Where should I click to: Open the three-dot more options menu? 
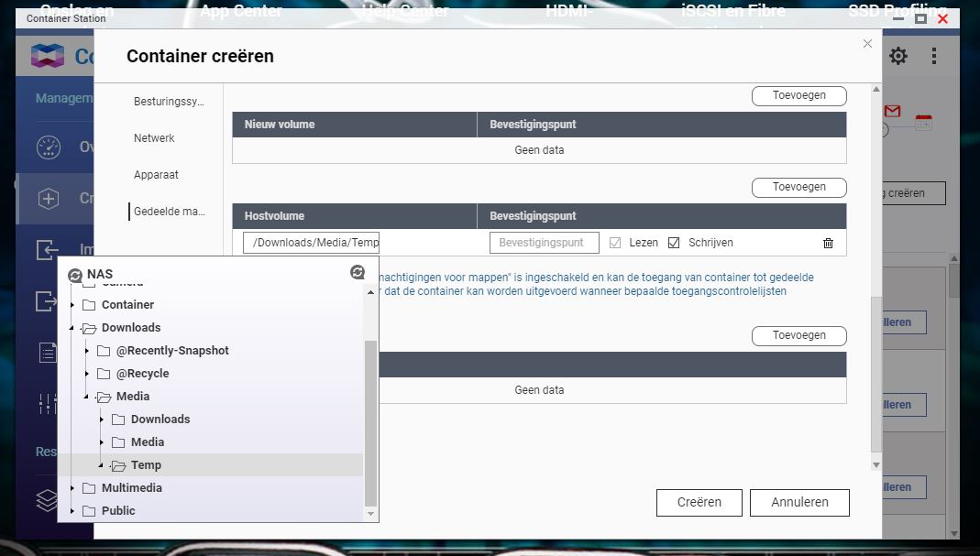pos(934,55)
